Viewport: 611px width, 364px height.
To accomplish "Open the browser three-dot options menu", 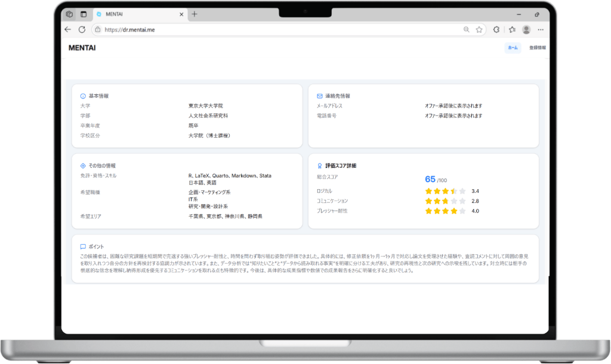I will [541, 29].
